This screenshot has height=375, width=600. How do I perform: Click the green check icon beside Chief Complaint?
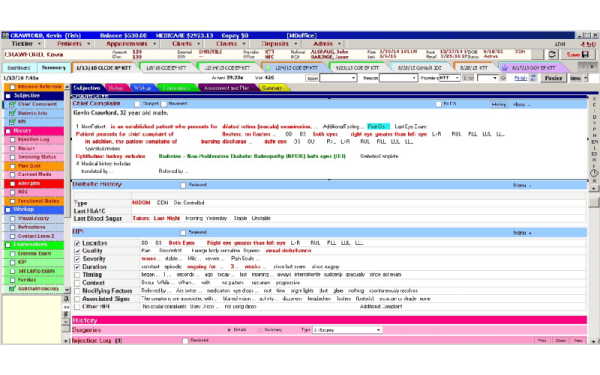[x=12, y=104]
